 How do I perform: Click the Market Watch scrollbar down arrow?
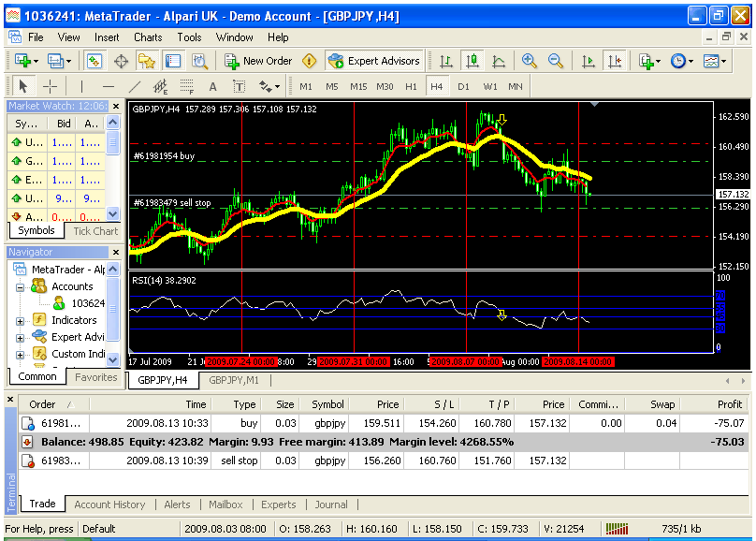point(113,213)
